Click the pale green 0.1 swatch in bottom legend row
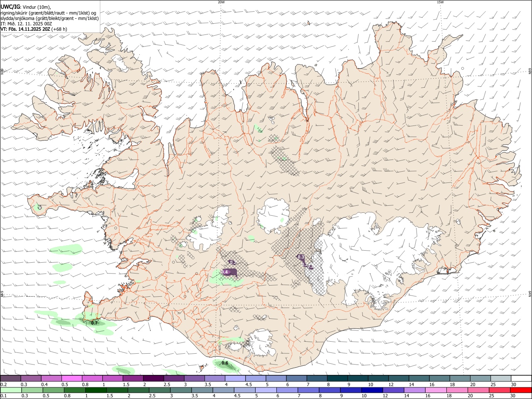 point(11,390)
